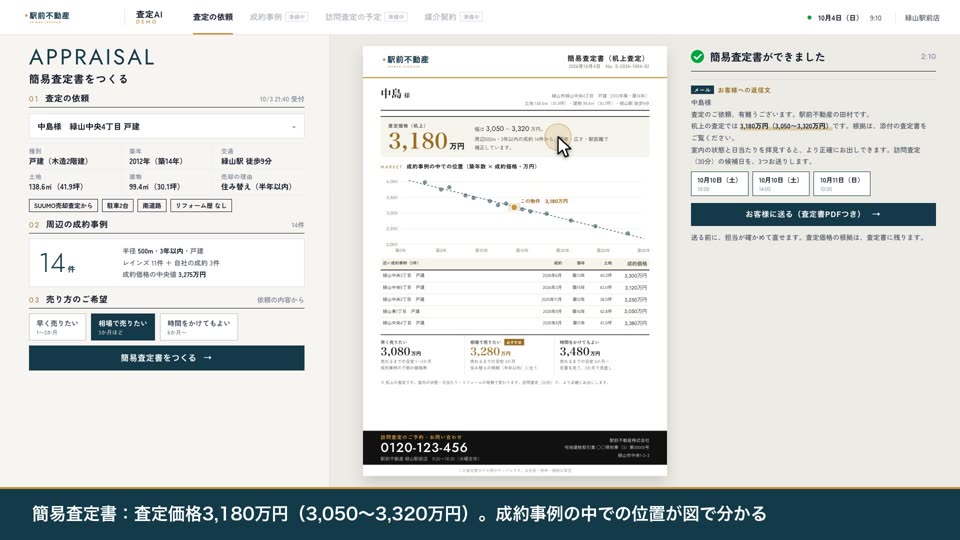
Task: Click the 査定AI DEMO label
Action: point(149,17)
